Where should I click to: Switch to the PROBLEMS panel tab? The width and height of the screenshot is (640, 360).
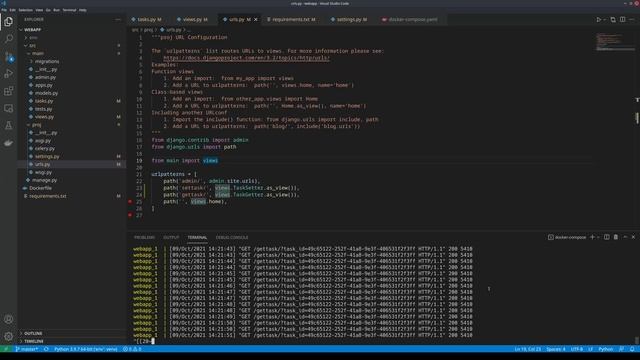[x=144, y=237]
